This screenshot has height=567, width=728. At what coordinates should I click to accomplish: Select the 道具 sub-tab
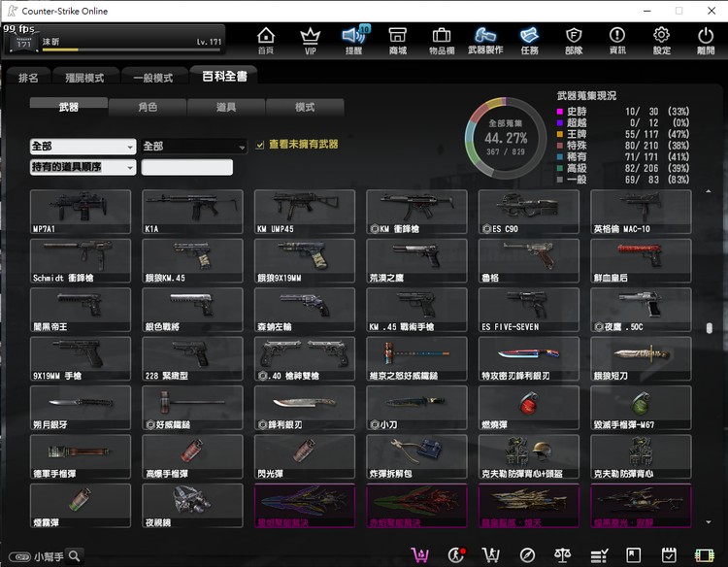pyautogui.click(x=226, y=107)
